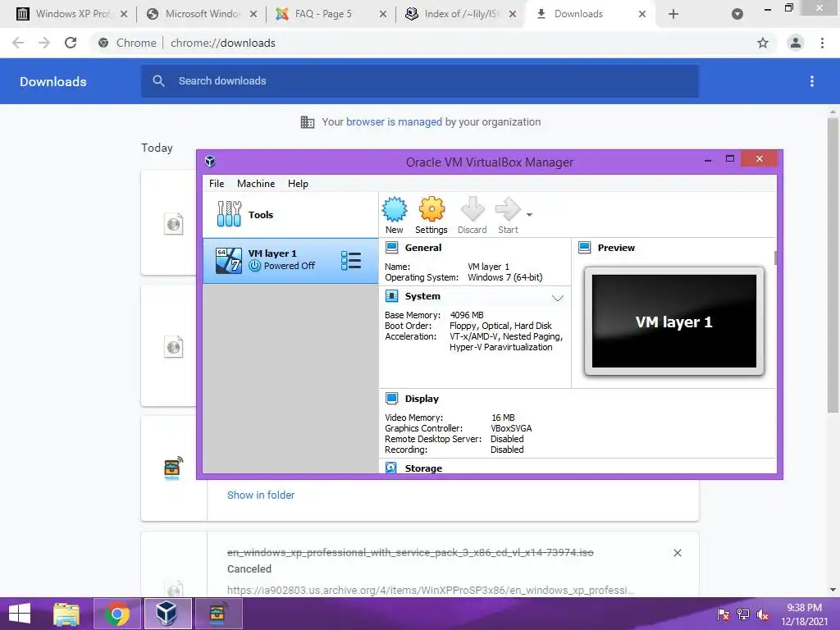Click the VirtualBox cube title bar icon
This screenshot has width=840, height=630.
[211, 162]
